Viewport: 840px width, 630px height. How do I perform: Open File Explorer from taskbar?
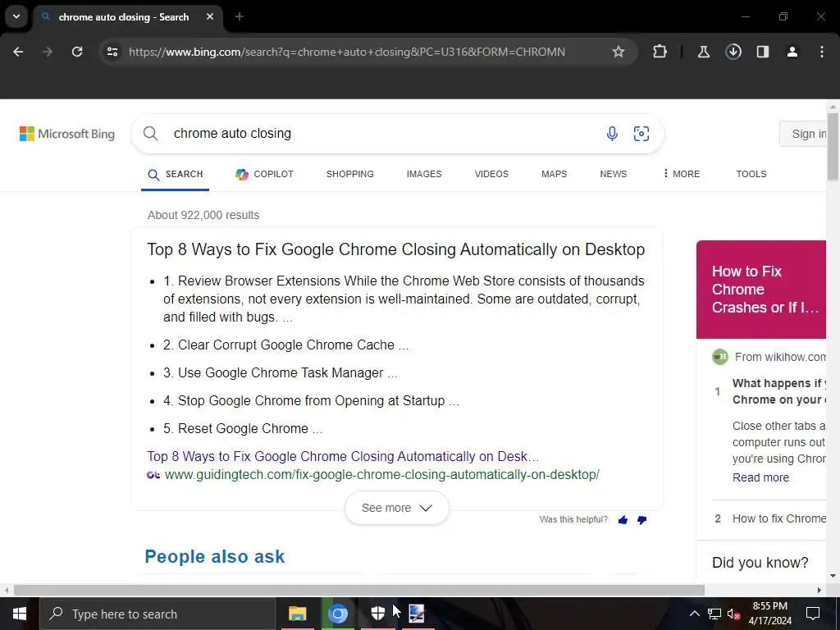tap(297, 614)
